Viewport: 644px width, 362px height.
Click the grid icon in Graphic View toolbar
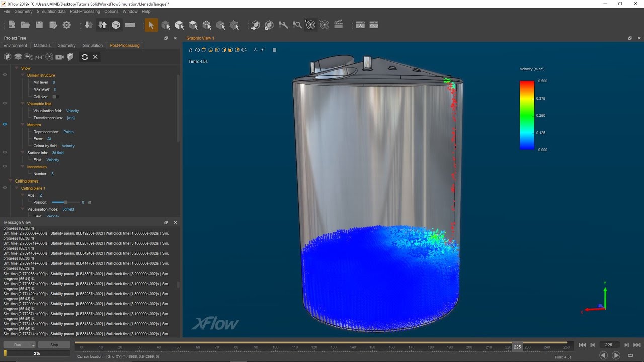(x=274, y=50)
